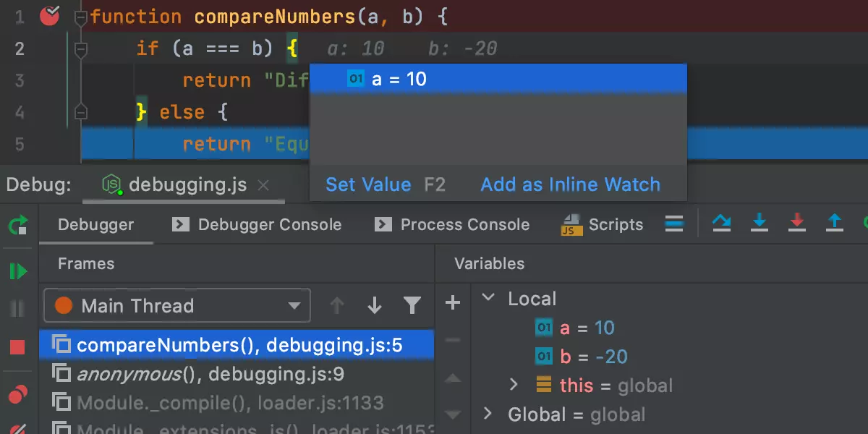This screenshot has width=868, height=434.
Task: Select the red Force Step Into icon
Action: coord(798,224)
